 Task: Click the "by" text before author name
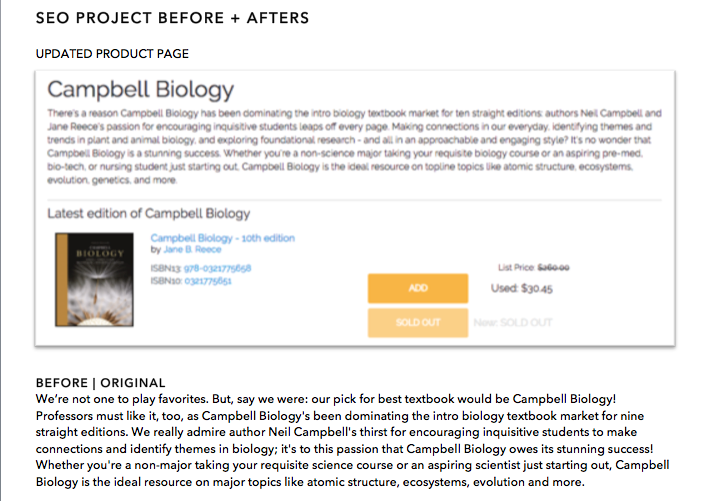click(155, 249)
